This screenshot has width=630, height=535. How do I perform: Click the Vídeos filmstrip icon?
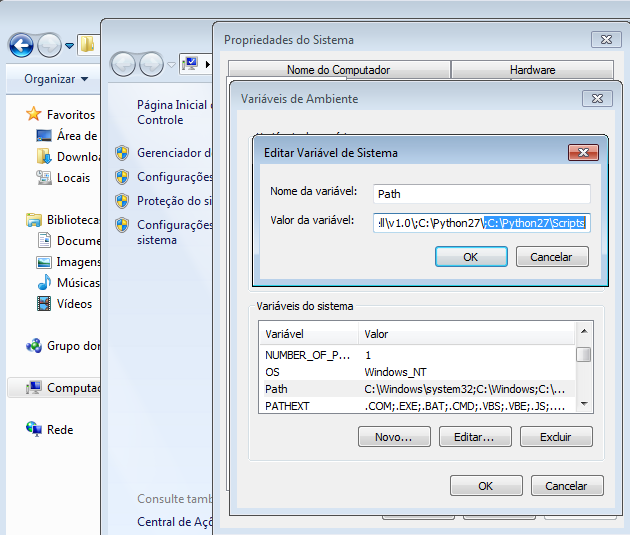[44, 304]
